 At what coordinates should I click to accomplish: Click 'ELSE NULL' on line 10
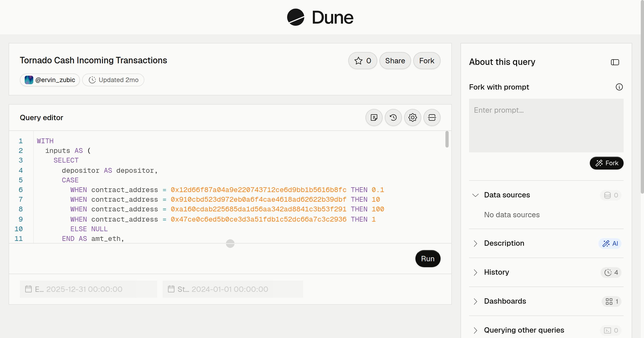(x=89, y=229)
